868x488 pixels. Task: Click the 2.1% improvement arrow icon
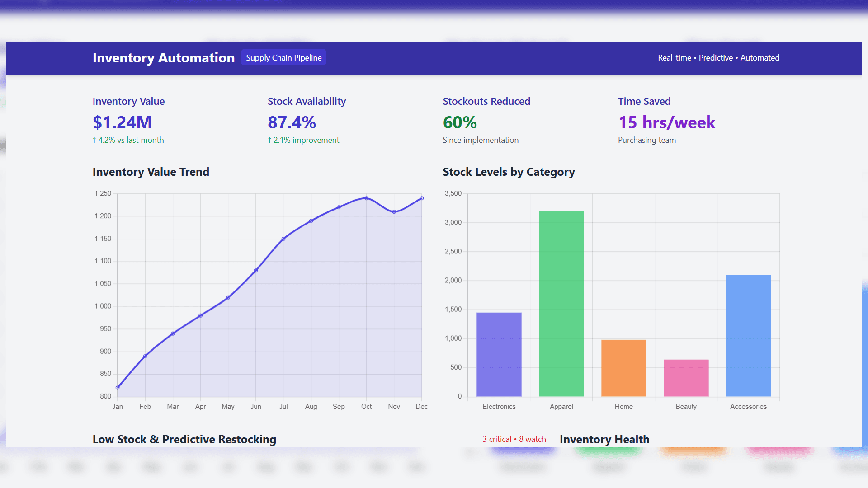[x=269, y=140]
